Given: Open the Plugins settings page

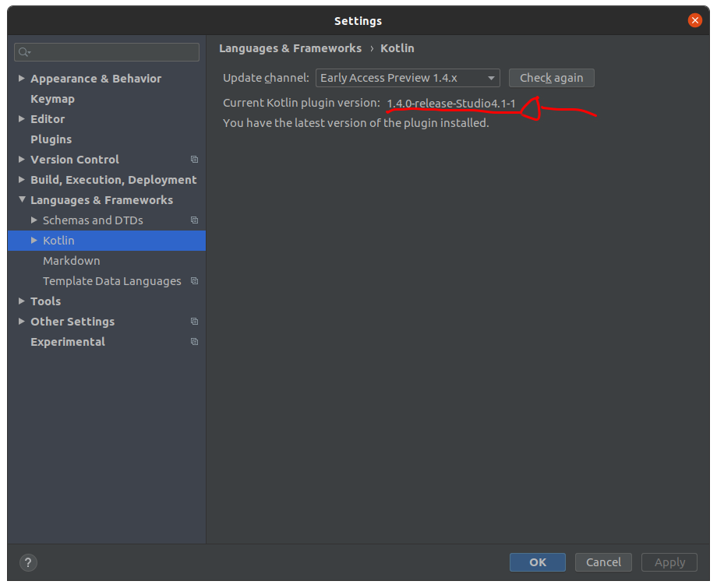Looking at the screenshot, I should (51, 139).
